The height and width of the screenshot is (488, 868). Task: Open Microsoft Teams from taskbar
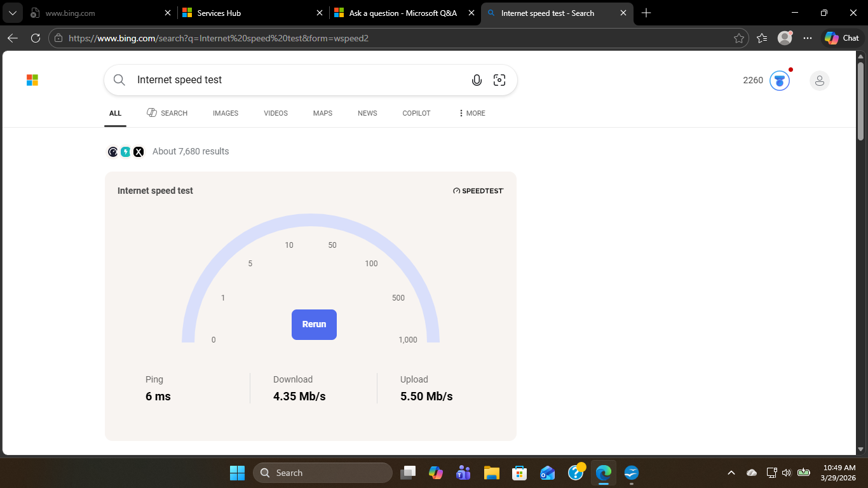[463, 473]
